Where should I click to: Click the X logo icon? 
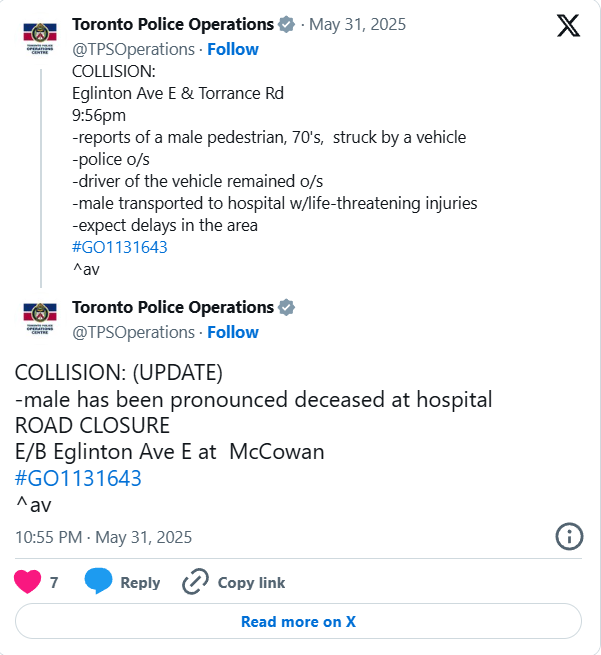[567, 27]
